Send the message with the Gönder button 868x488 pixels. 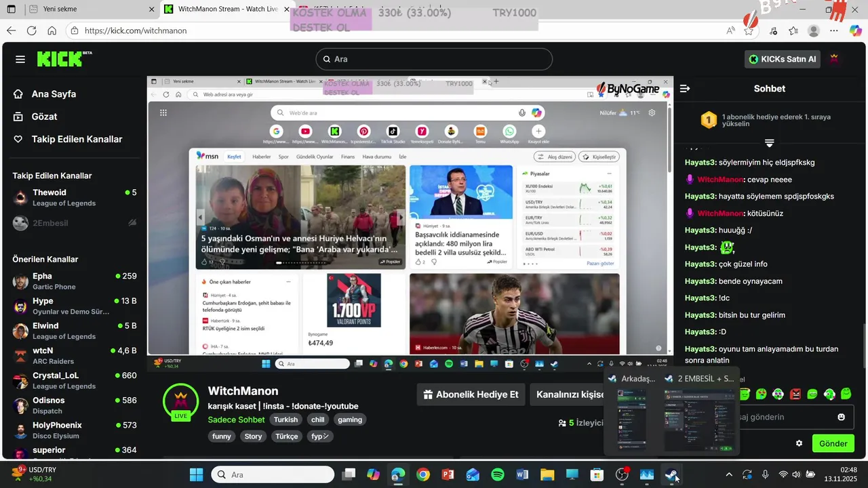[x=833, y=443]
